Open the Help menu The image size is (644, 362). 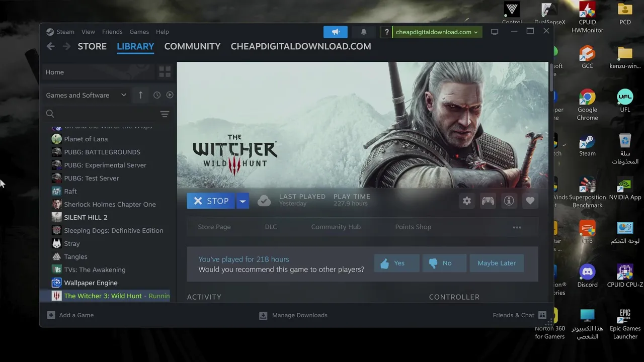coord(162,32)
